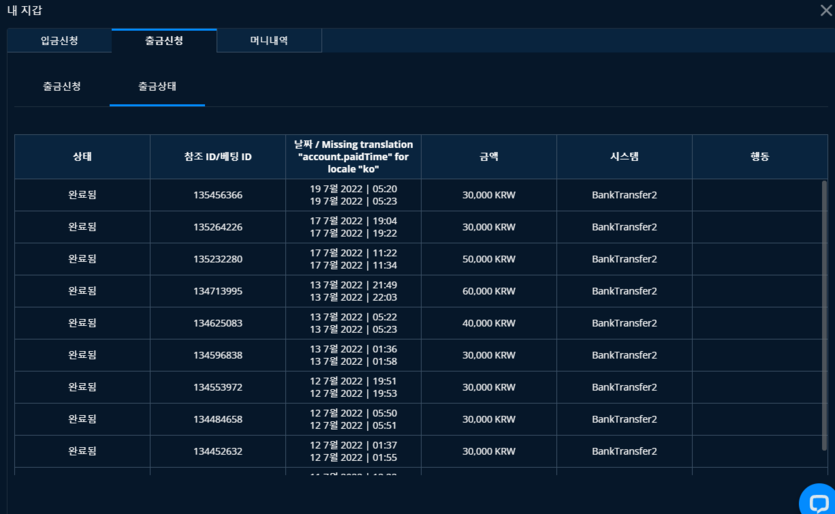Click 30,000 KRW in row 135264226
835x514 pixels.
[x=489, y=227]
